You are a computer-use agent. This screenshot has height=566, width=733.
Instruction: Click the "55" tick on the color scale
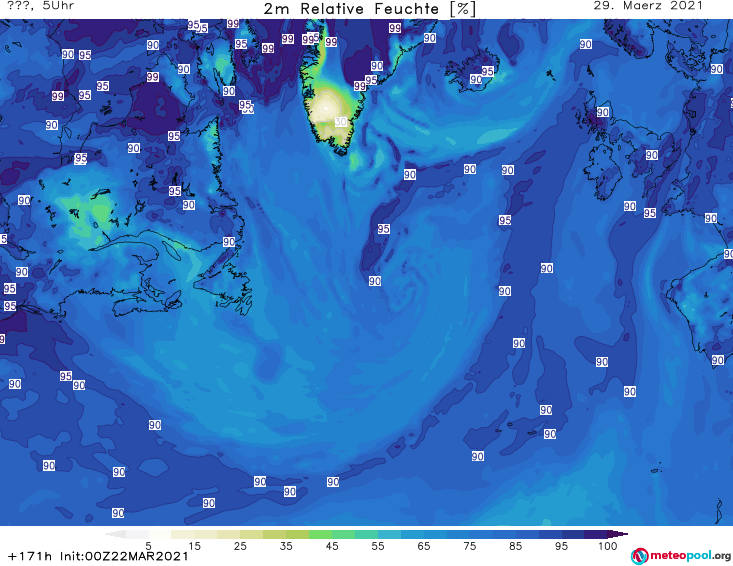(x=377, y=546)
